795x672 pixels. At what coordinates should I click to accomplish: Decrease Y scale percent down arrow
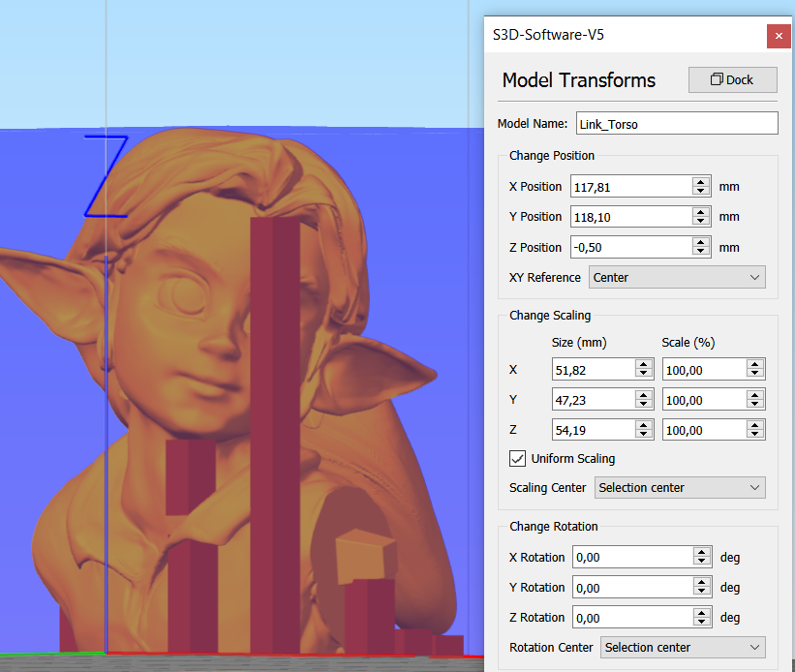tap(755, 404)
